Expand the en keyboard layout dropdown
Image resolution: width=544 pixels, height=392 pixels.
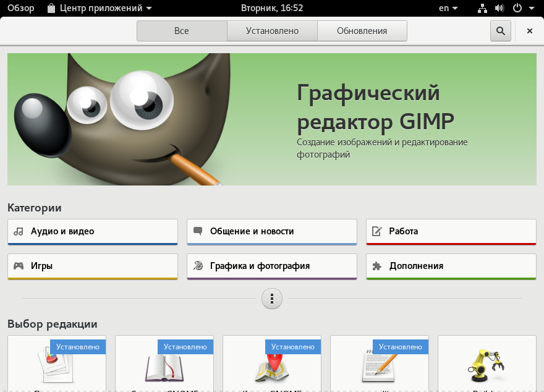(x=448, y=8)
